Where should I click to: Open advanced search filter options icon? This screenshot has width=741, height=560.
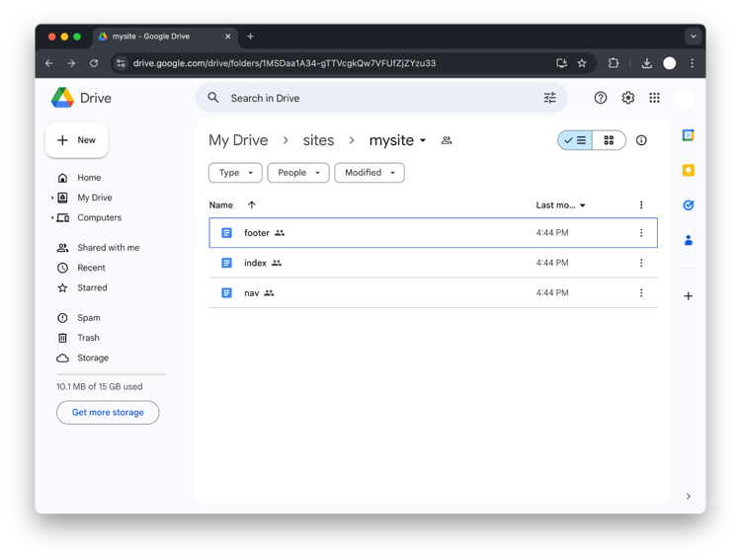[550, 98]
